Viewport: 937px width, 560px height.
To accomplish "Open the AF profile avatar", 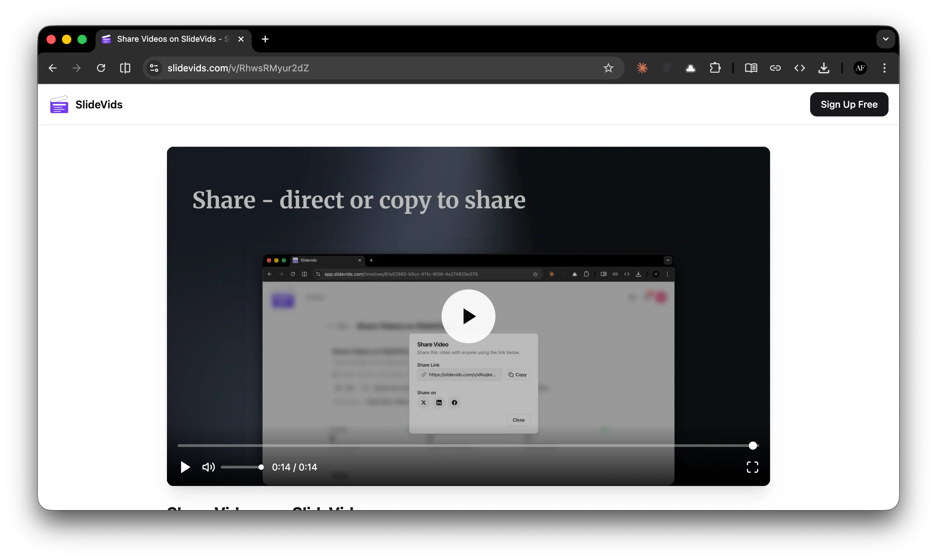I will [x=860, y=68].
